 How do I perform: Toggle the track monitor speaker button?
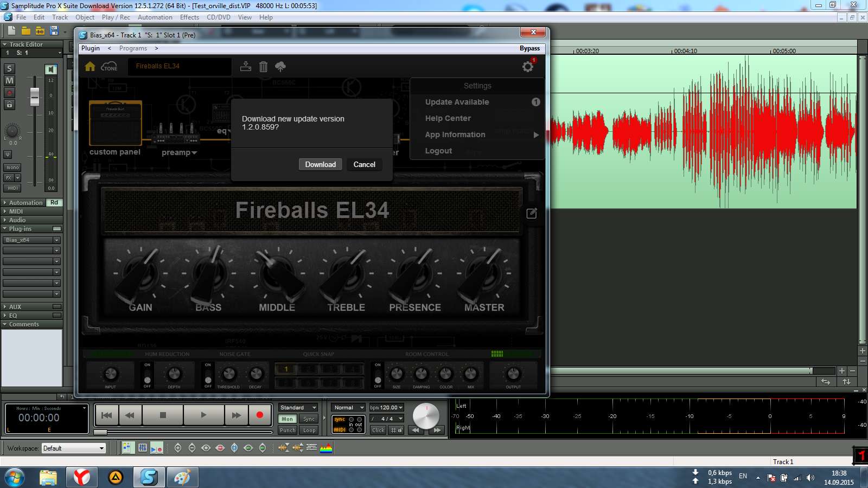(50, 69)
